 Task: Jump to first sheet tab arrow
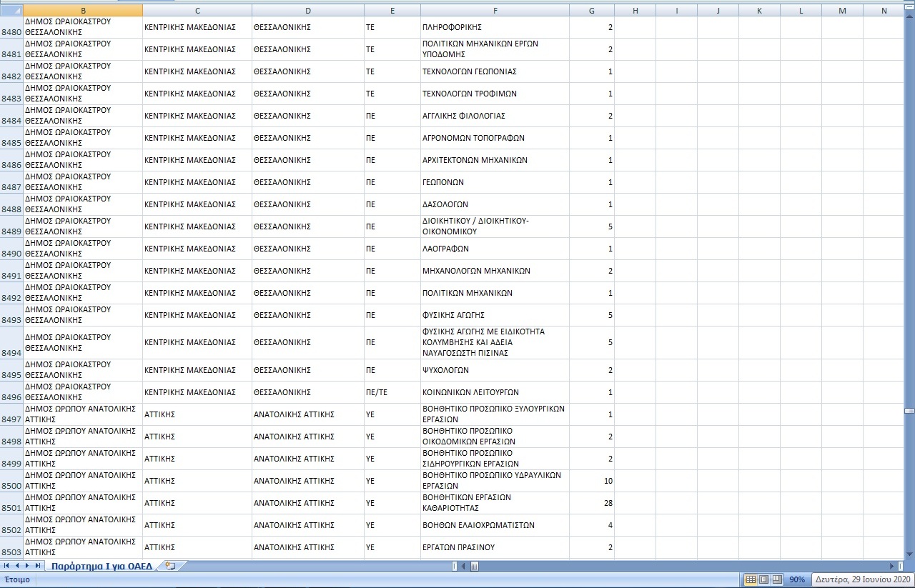pos(7,566)
